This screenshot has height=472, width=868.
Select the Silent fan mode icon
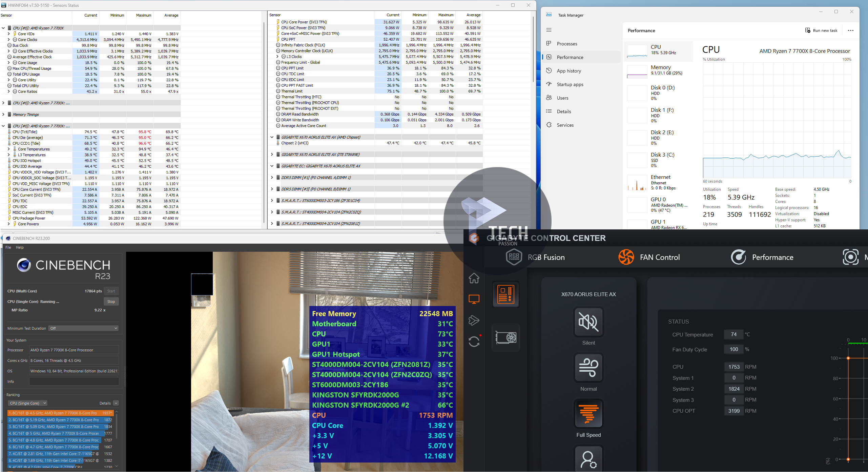coord(588,322)
